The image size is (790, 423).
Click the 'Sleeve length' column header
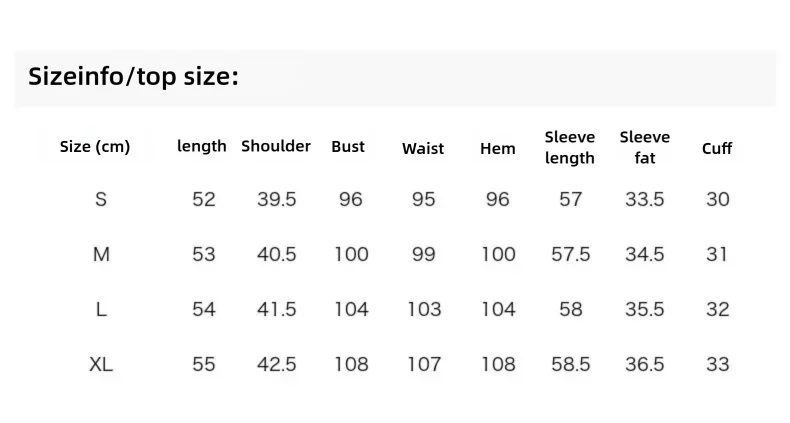[570, 147]
